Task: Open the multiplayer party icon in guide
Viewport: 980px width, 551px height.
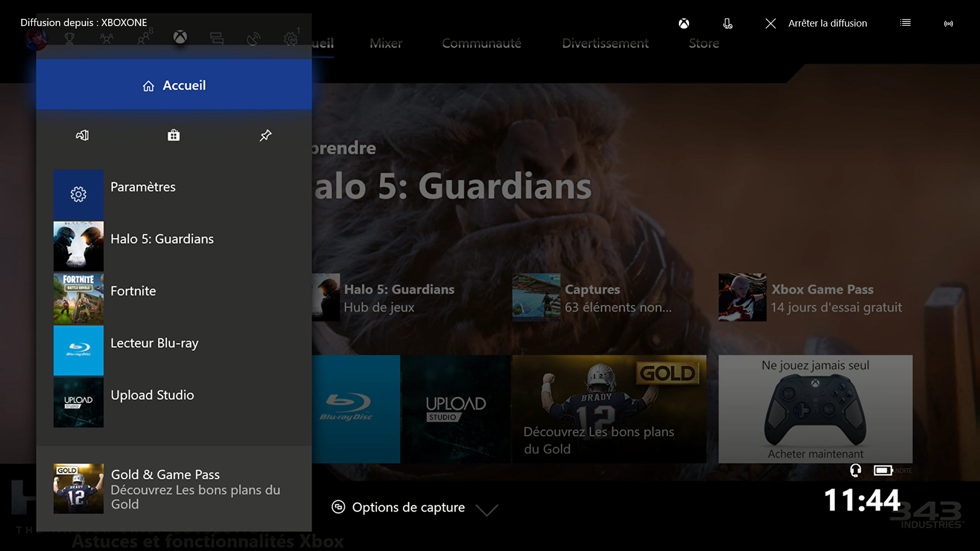Action: [107, 38]
